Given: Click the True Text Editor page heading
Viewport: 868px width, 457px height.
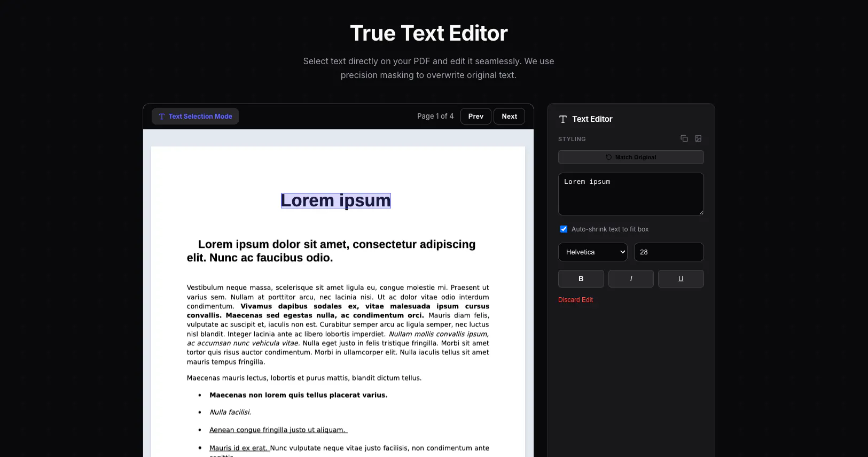Looking at the screenshot, I should point(429,33).
